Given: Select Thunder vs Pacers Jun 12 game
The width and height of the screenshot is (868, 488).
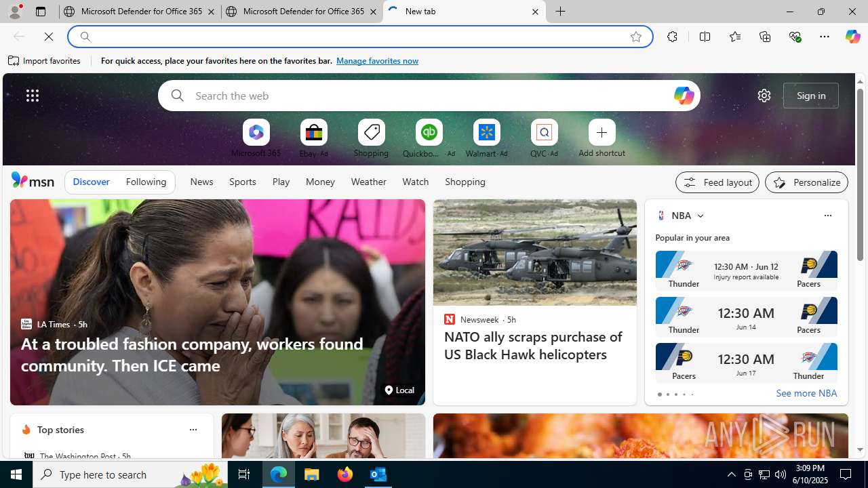Looking at the screenshot, I should [746, 270].
